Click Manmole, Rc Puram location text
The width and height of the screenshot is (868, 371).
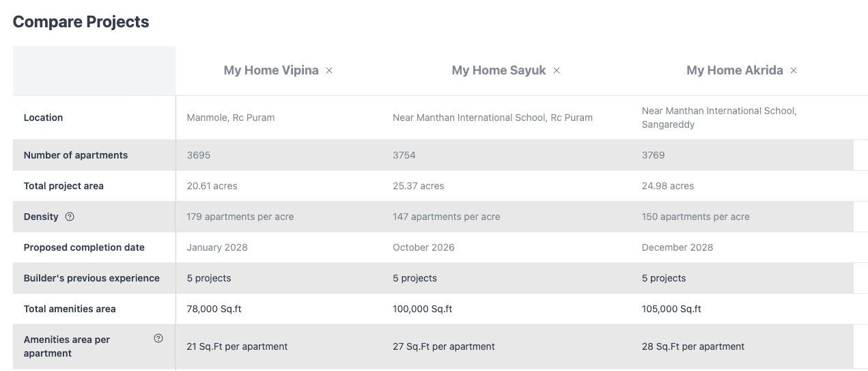coord(230,118)
